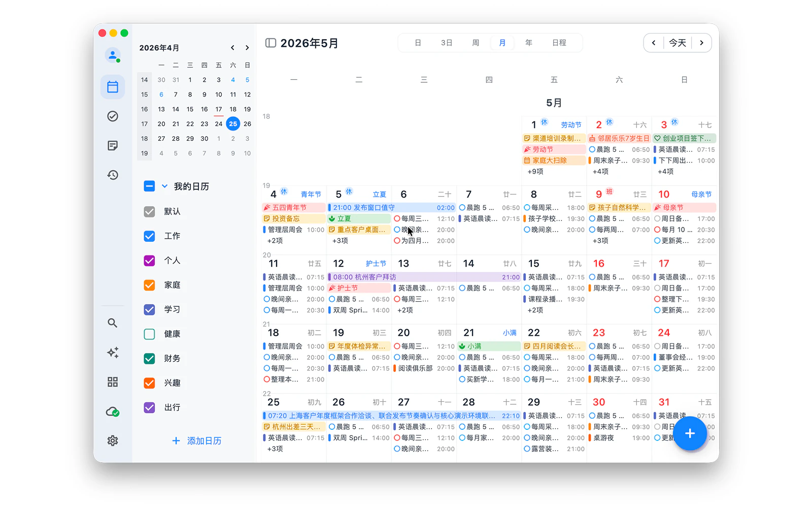This screenshot has width=812, height=508.
Task: Disable the 工作 calendar checkbox
Action: [x=149, y=236]
